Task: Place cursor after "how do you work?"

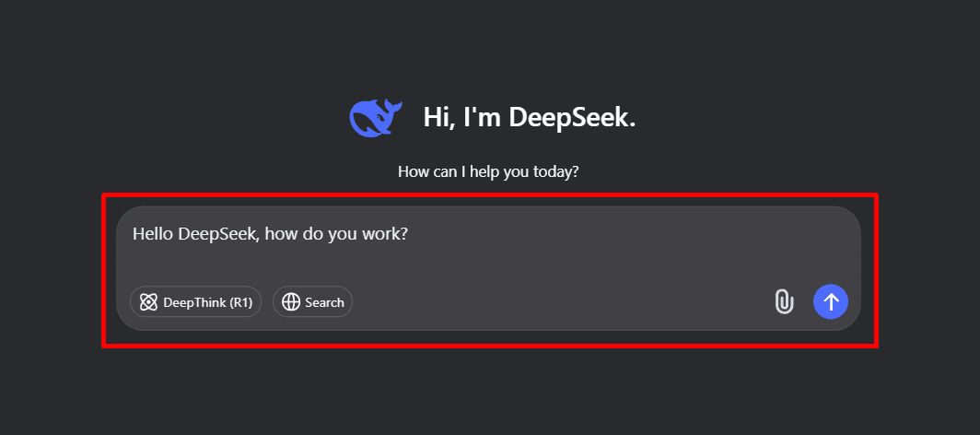Action: 409,234
